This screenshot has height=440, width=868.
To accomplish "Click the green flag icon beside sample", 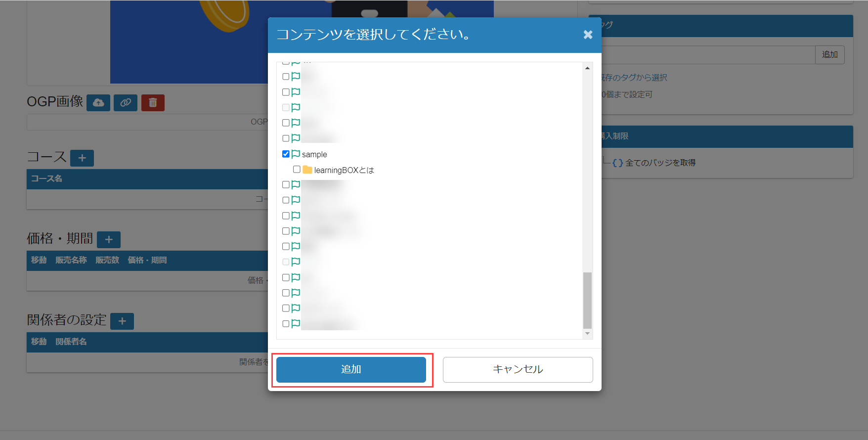I will coord(296,154).
